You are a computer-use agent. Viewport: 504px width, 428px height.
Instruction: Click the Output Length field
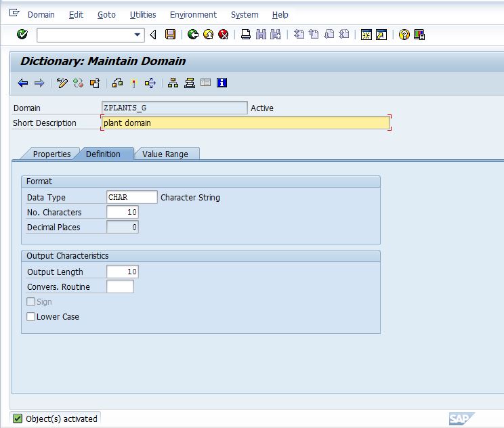123,272
